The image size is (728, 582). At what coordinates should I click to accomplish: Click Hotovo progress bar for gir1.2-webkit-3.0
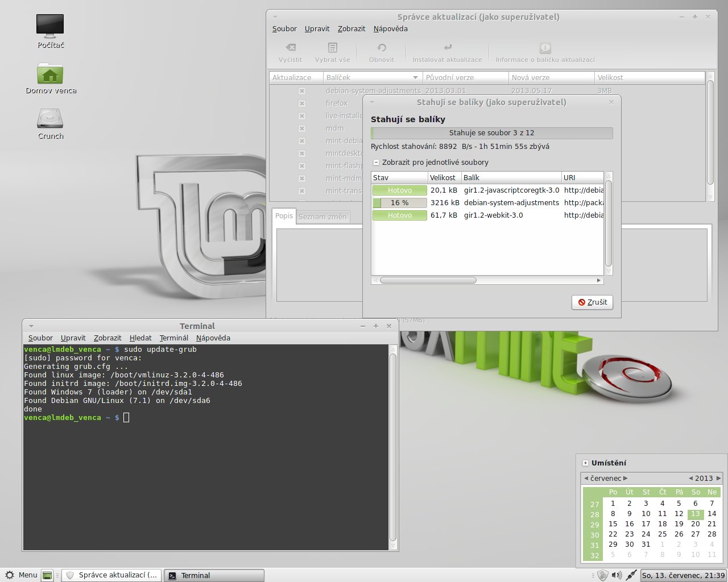pos(399,215)
